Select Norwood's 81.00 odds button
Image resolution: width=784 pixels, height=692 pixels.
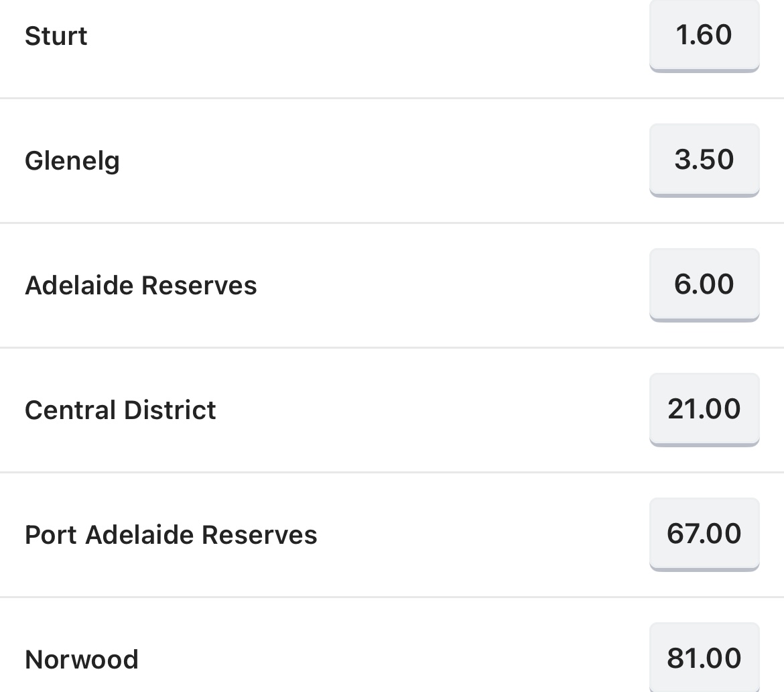point(704,658)
